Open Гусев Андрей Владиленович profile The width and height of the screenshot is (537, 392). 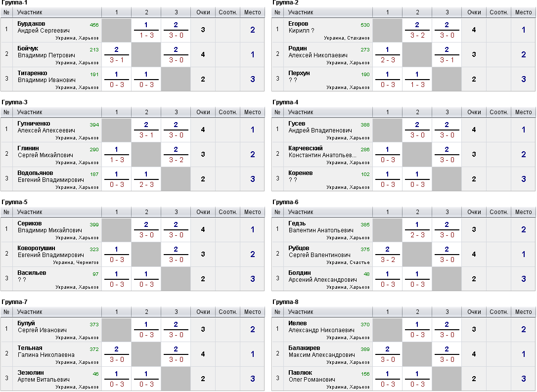click(320, 127)
